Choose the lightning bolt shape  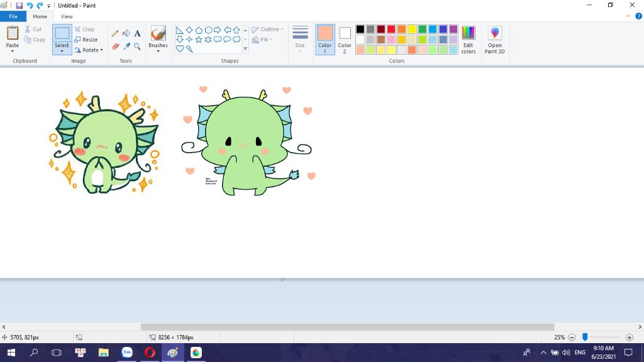click(x=189, y=48)
